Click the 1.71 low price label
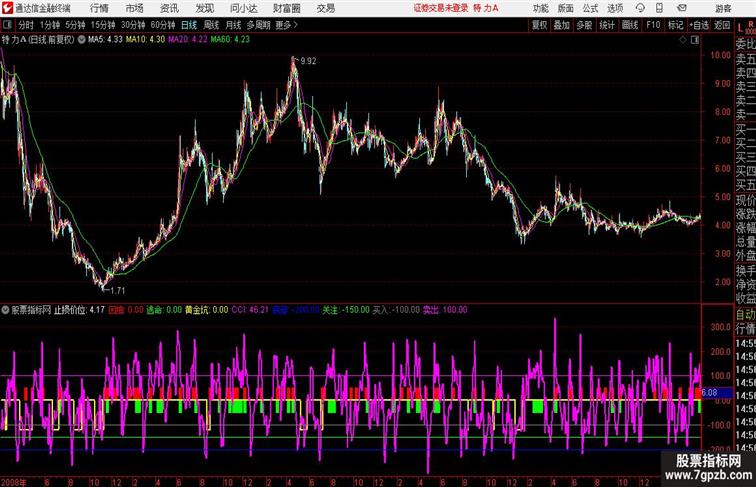Image resolution: width=756 pixels, height=487 pixels. [x=118, y=290]
